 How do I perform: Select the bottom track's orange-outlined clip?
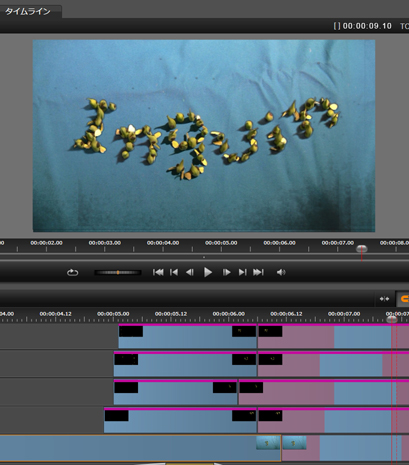pyautogui.click(x=140, y=448)
